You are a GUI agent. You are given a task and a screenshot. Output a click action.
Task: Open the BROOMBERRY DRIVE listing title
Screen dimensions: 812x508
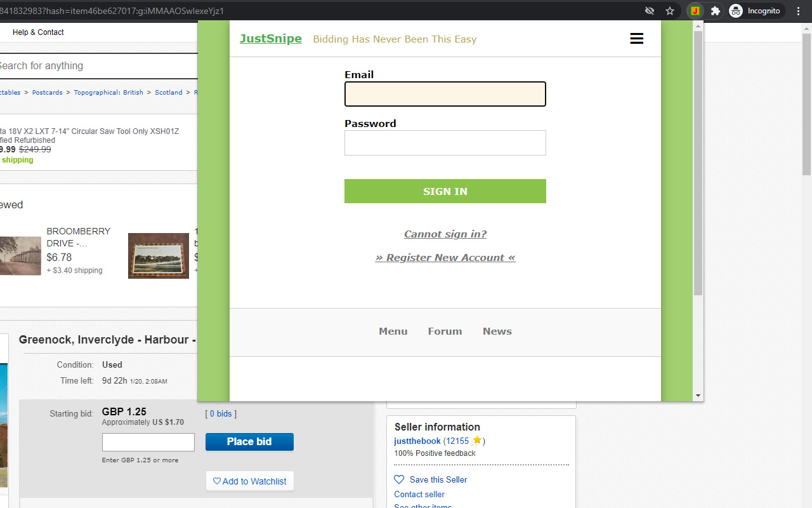coord(79,237)
